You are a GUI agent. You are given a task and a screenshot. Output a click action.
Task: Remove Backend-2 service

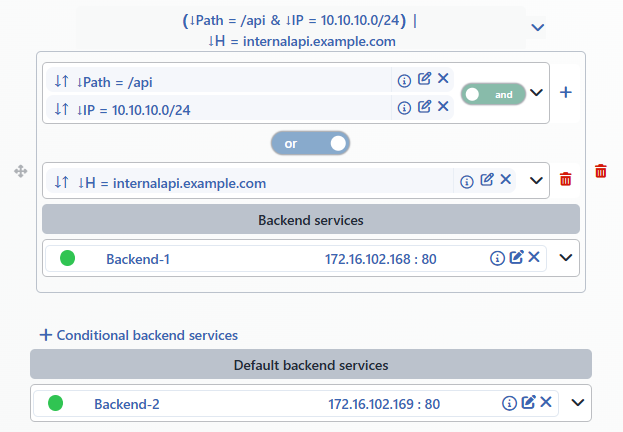[x=546, y=402]
